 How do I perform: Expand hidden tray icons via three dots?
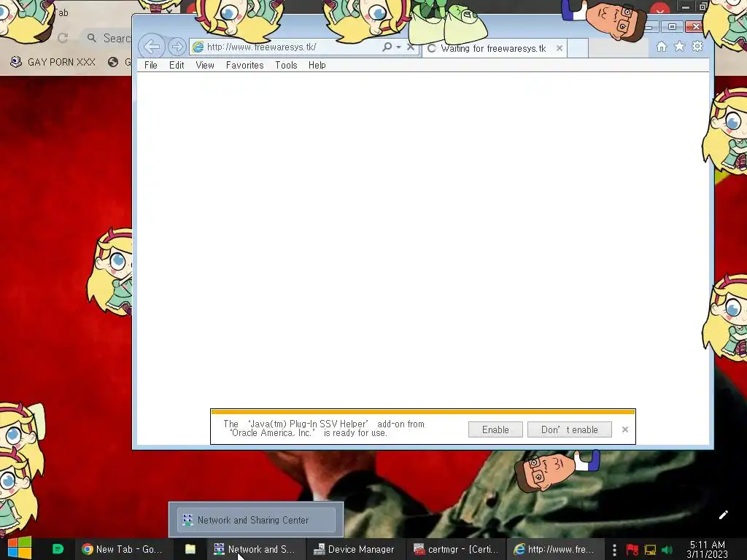(614, 550)
